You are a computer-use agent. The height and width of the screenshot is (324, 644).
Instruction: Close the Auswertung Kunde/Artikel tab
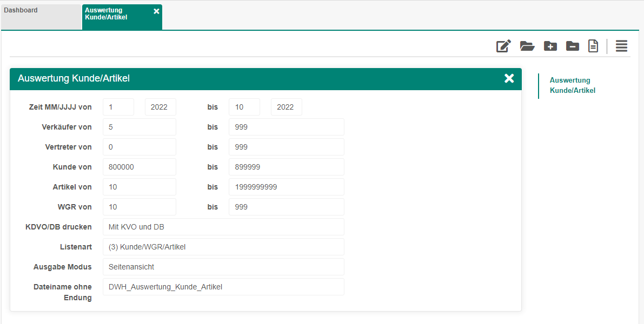pos(156,11)
